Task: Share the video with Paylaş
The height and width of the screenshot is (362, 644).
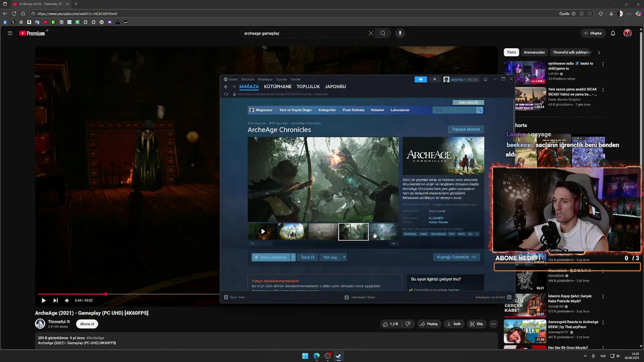Action: point(429,324)
